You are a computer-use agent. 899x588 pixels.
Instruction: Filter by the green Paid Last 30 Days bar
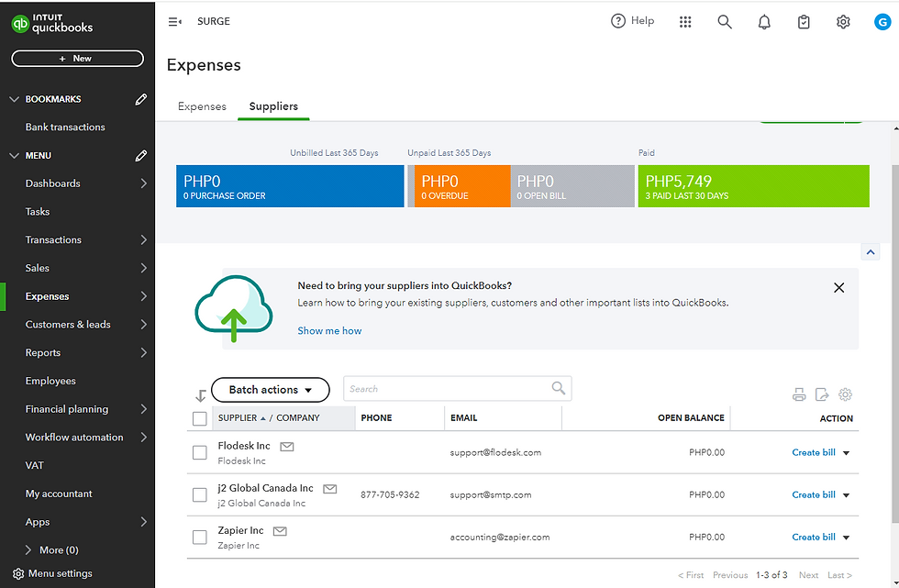(753, 186)
